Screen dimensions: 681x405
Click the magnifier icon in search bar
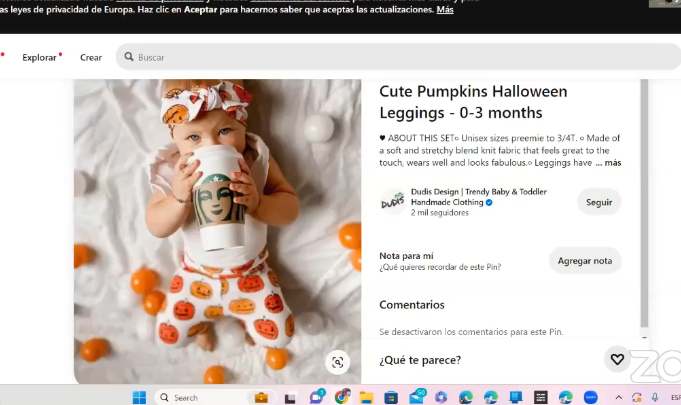click(128, 57)
